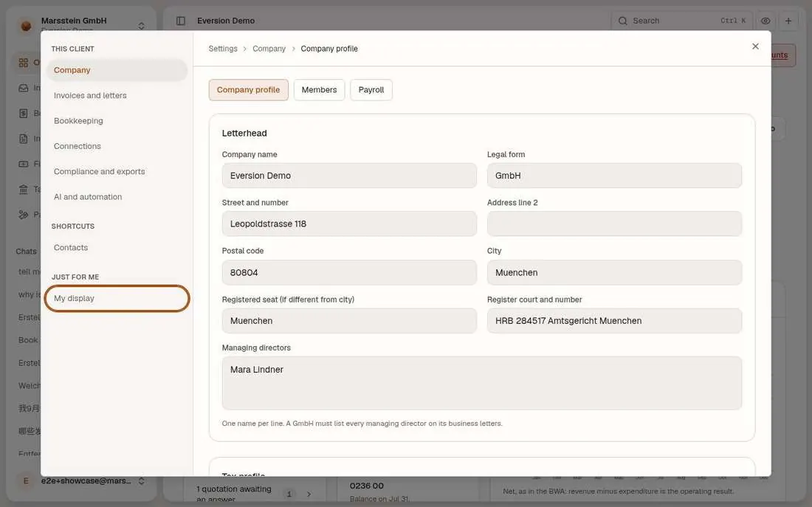812x507 pixels.
Task: Close the settings dialog with the X icon
Action: pyautogui.click(x=755, y=46)
